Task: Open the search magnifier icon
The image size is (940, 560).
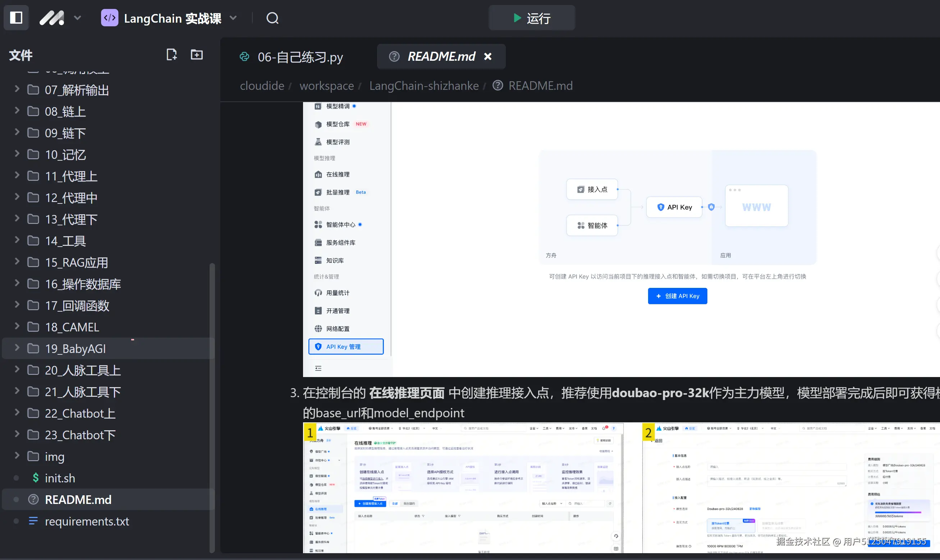Action: pos(272,18)
